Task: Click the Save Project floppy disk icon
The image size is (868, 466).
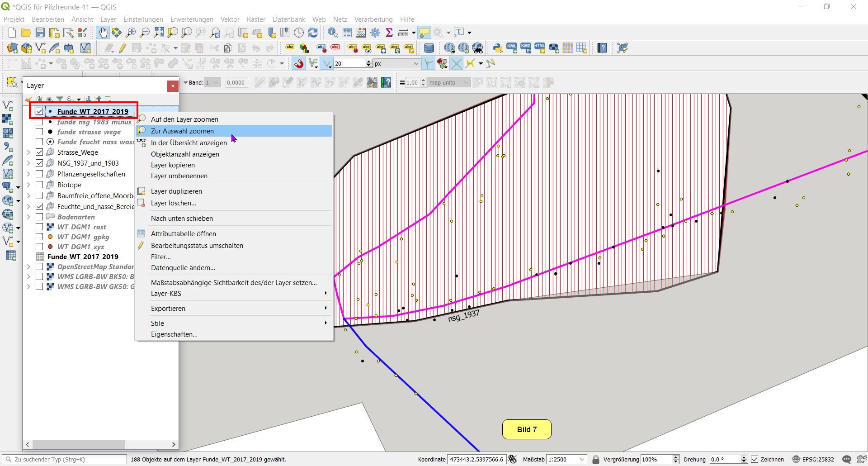Action: click(x=40, y=33)
